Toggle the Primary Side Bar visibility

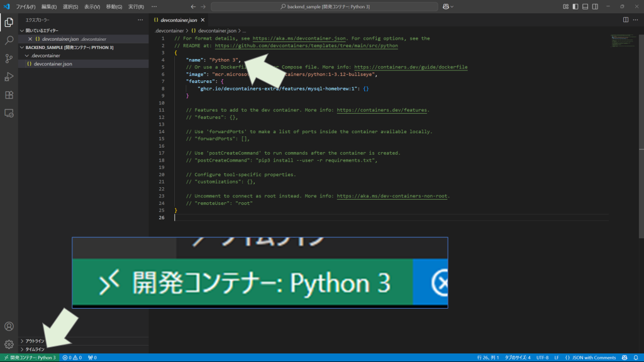[x=575, y=6]
